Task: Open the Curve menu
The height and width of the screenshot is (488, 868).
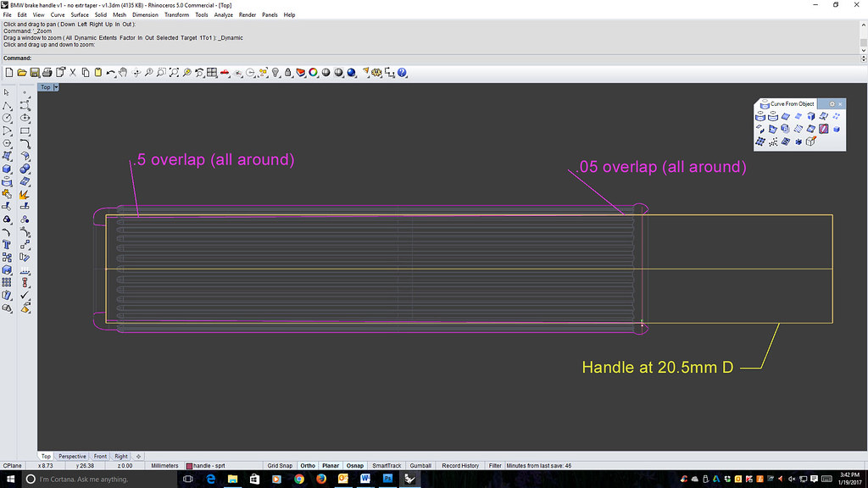Action: click(x=58, y=15)
